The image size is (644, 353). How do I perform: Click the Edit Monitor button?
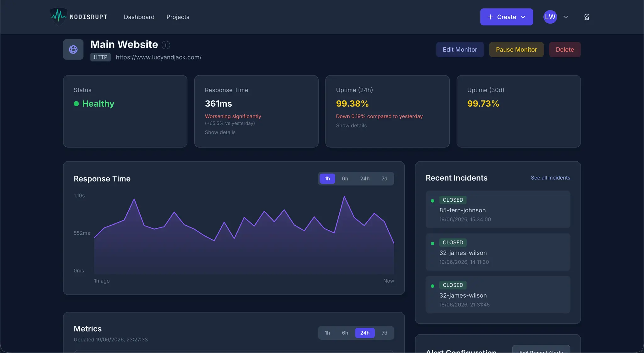(x=460, y=49)
